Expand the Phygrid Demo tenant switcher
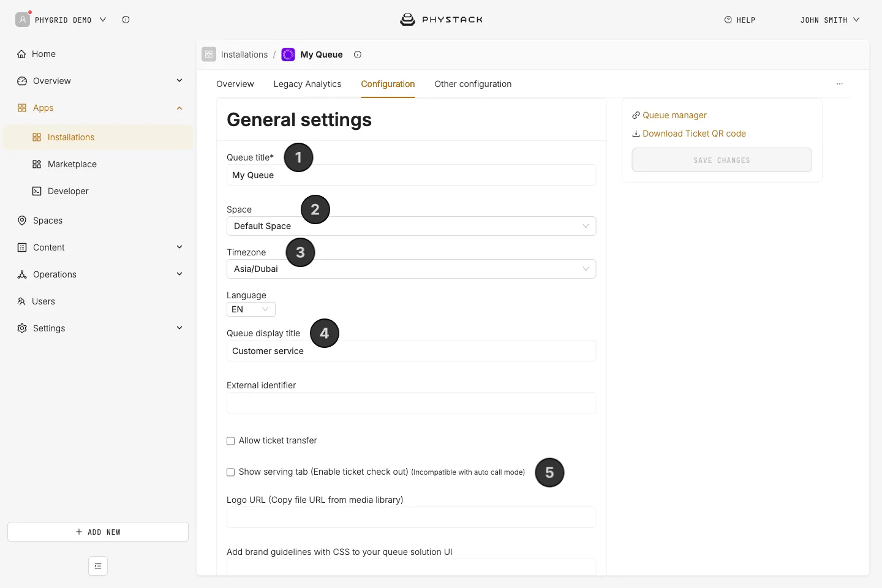Viewport: 882px width, 588px height. click(103, 20)
